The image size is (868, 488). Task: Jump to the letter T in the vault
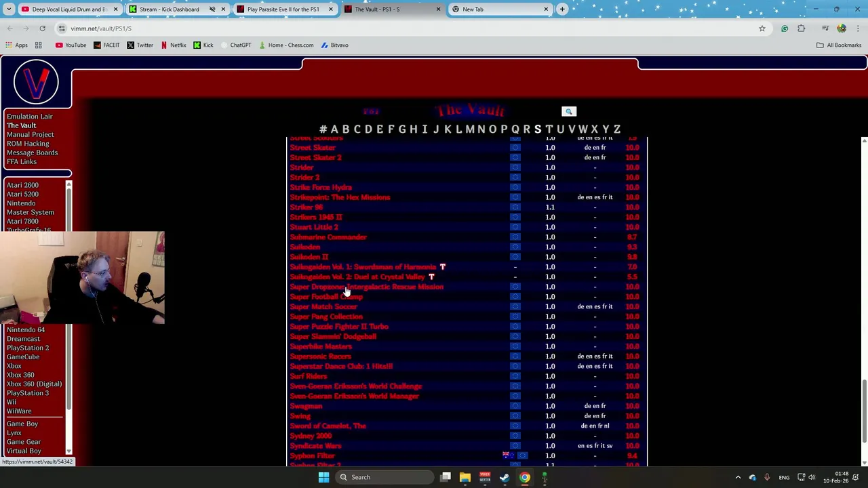[x=549, y=129]
